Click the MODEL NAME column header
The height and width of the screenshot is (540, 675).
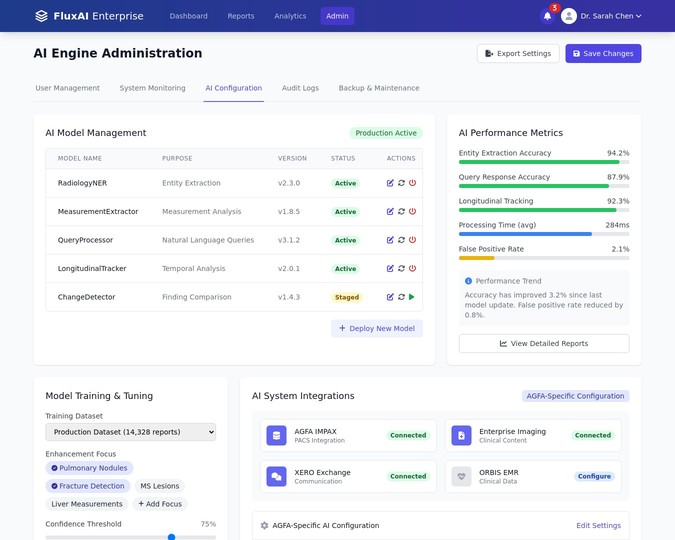80,158
